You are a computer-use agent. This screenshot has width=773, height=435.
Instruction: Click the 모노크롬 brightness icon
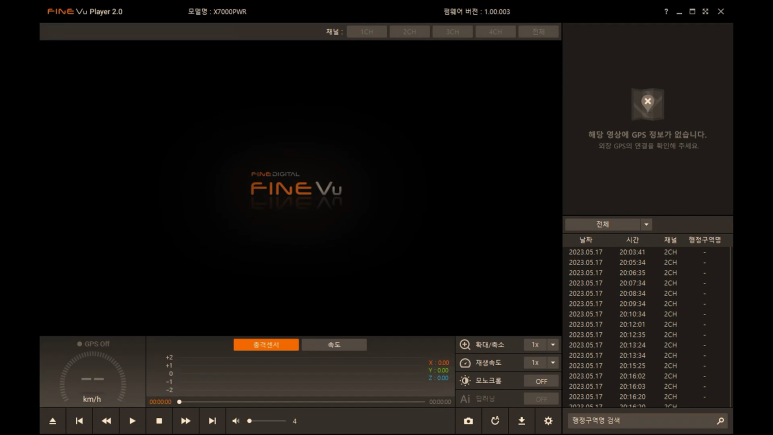pos(465,381)
